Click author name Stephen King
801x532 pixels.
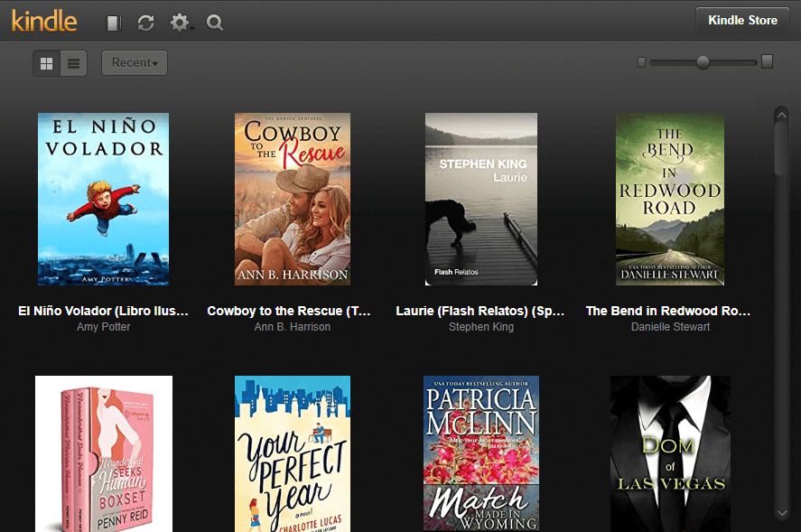point(481,327)
